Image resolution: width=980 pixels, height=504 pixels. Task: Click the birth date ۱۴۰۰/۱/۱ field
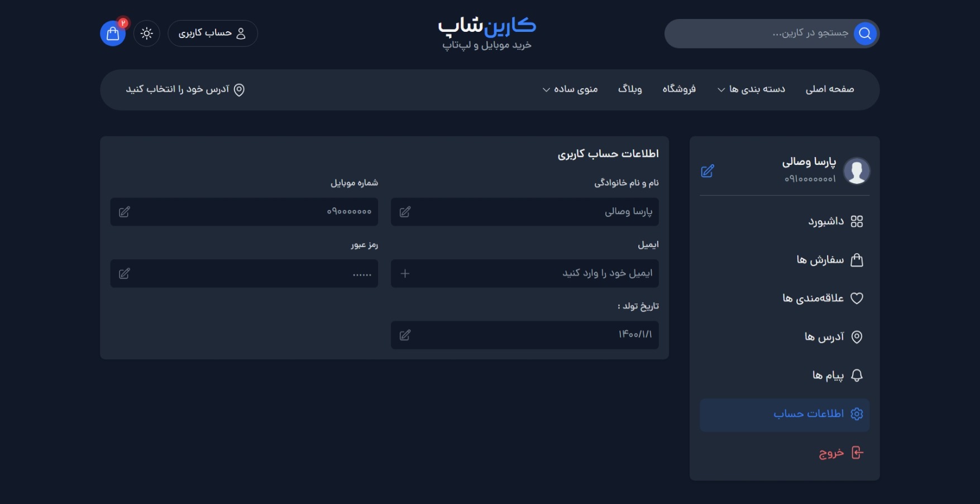click(x=525, y=335)
